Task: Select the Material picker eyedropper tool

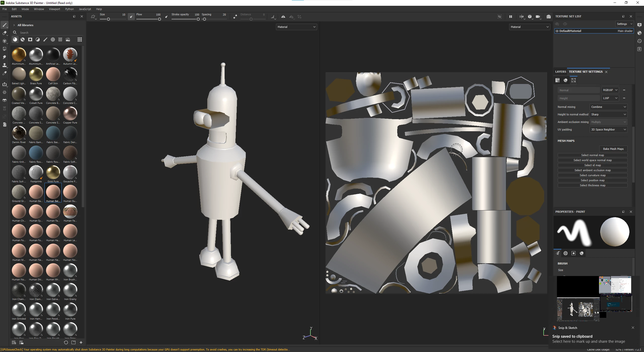Action: (x=4, y=73)
